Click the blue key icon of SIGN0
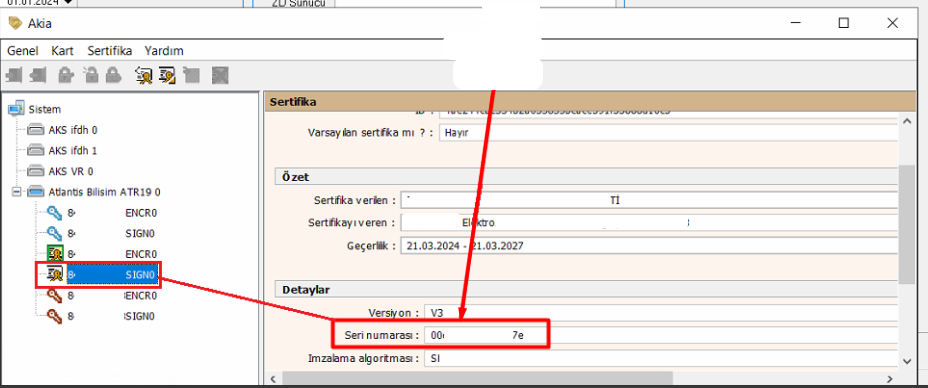928x388 pixels. (55, 233)
